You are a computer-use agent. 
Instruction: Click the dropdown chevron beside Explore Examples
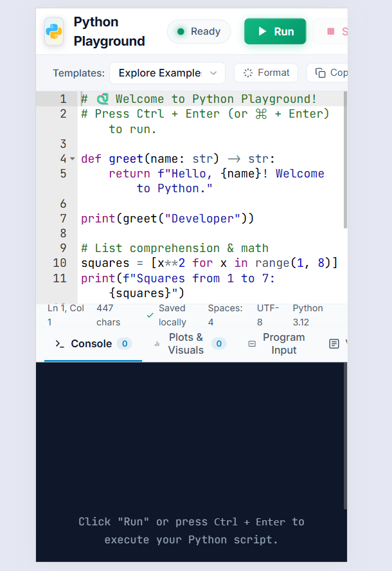(x=213, y=73)
